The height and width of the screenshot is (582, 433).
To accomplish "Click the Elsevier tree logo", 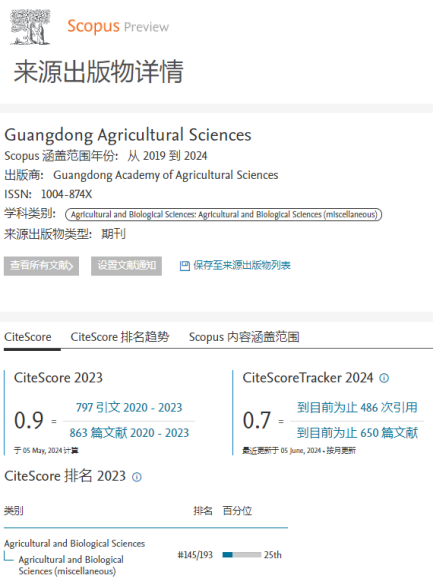I will tap(30, 27).
